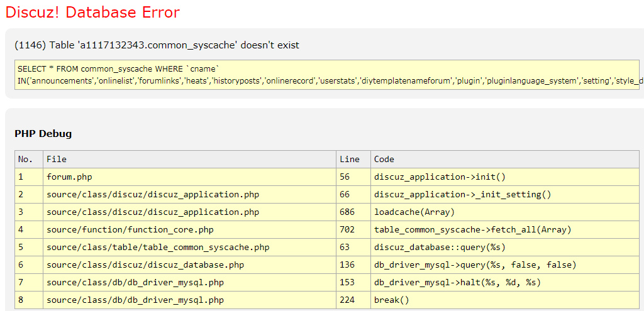This screenshot has width=644, height=311.
Task: Select the source/function/function_core.php cell
Action: [189, 230]
